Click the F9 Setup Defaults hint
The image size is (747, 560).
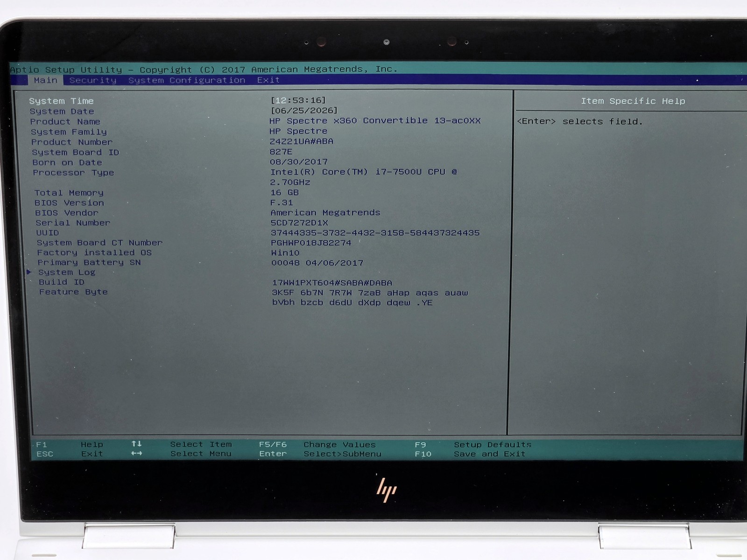(x=473, y=445)
